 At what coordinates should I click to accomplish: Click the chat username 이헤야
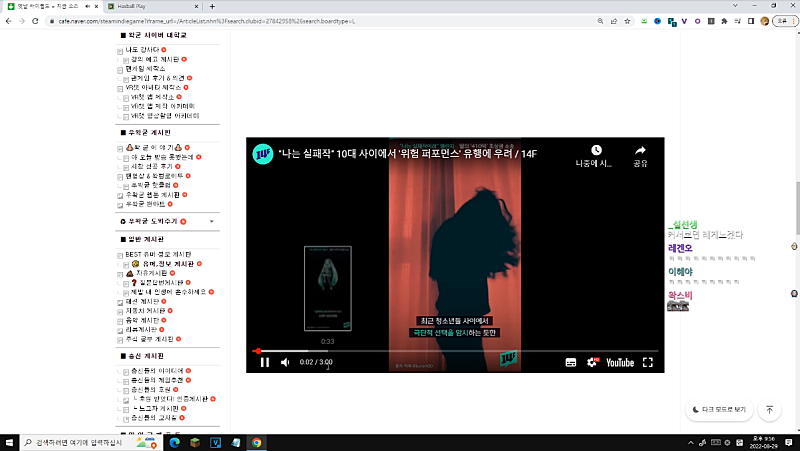click(x=680, y=271)
